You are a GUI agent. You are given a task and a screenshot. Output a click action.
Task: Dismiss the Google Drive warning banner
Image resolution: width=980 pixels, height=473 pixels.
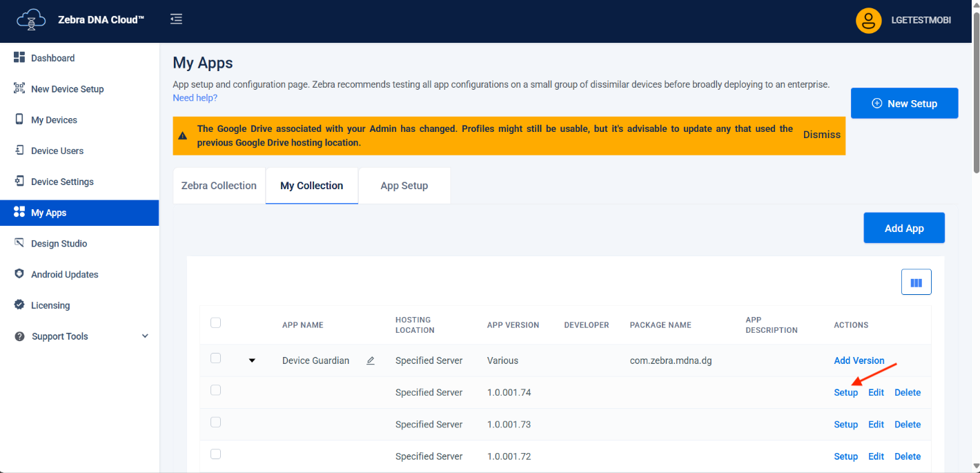[821, 135]
